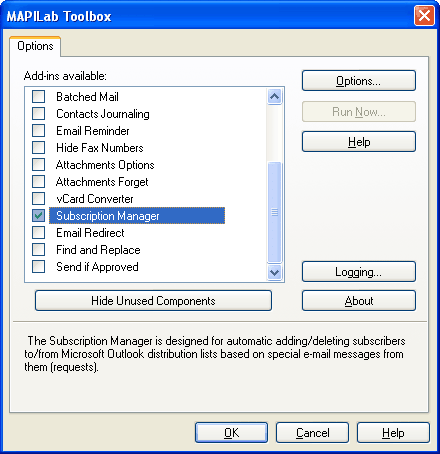Switch to the Options tab
The width and height of the screenshot is (440, 454).
point(35,46)
